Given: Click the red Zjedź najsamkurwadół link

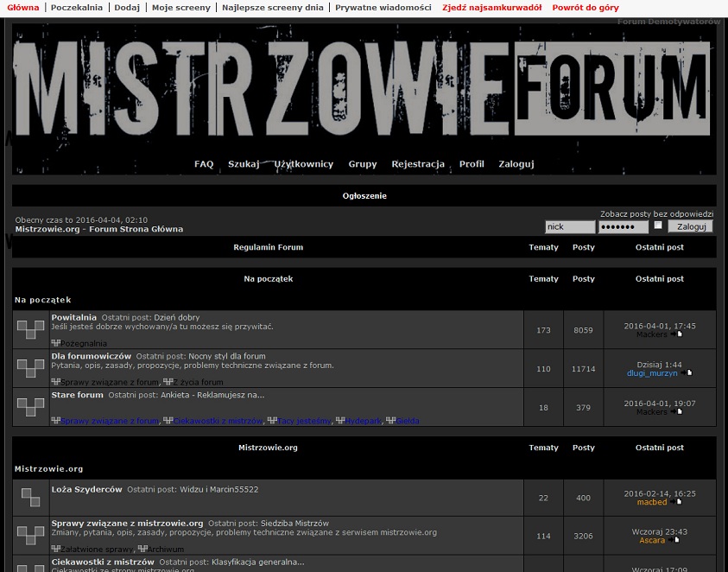Looking at the screenshot, I should [x=491, y=8].
